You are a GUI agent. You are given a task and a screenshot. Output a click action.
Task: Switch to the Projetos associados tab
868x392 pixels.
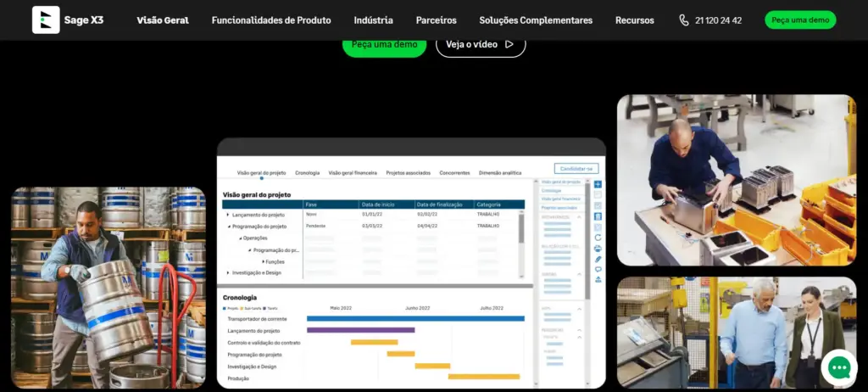[408, 173]
